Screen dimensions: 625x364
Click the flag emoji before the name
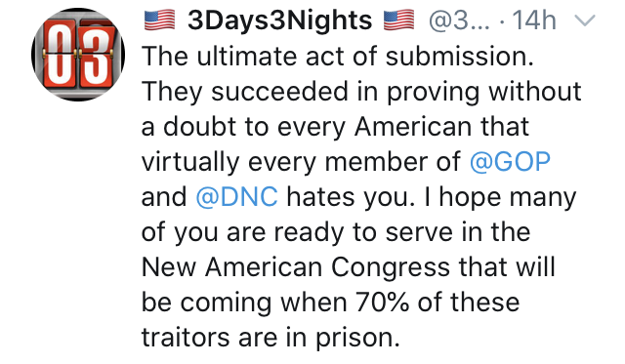[159, 20]
